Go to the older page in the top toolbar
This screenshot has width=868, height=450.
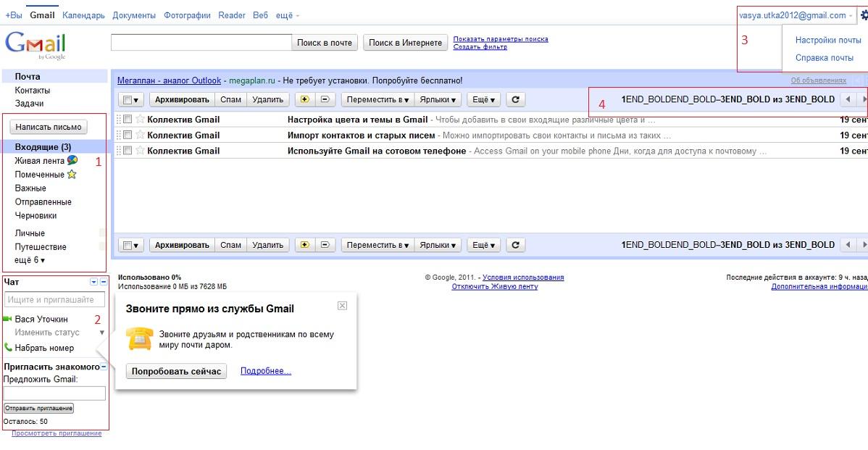point(863,99)
